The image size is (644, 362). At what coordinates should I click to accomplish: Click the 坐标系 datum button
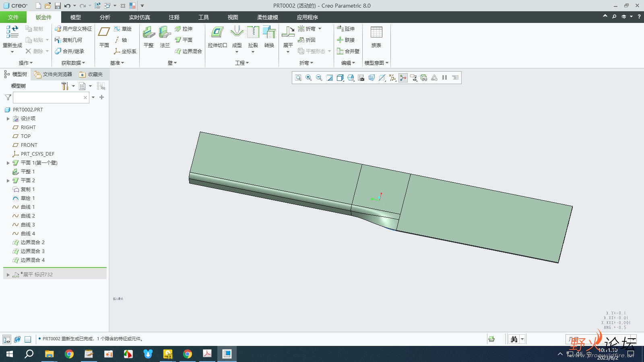pos(125,51)
